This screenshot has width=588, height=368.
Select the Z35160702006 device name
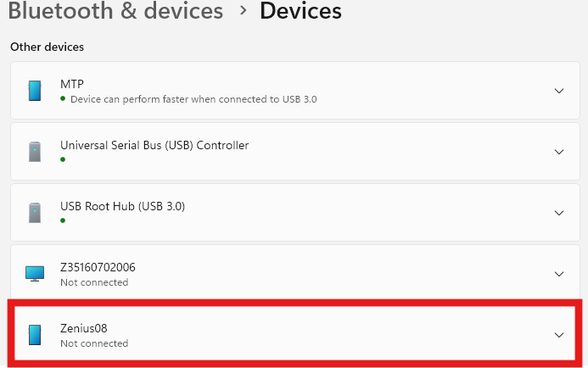(98, 267)
